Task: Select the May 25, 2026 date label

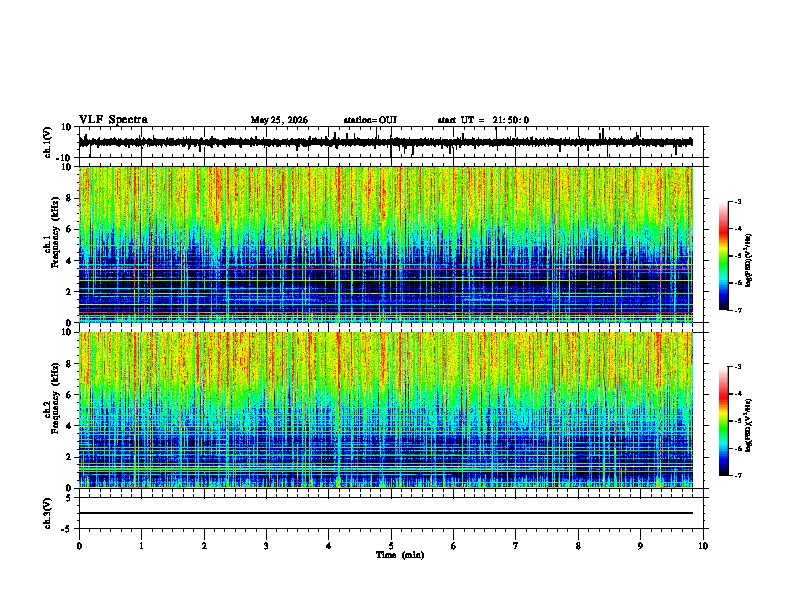Action: 279,120
